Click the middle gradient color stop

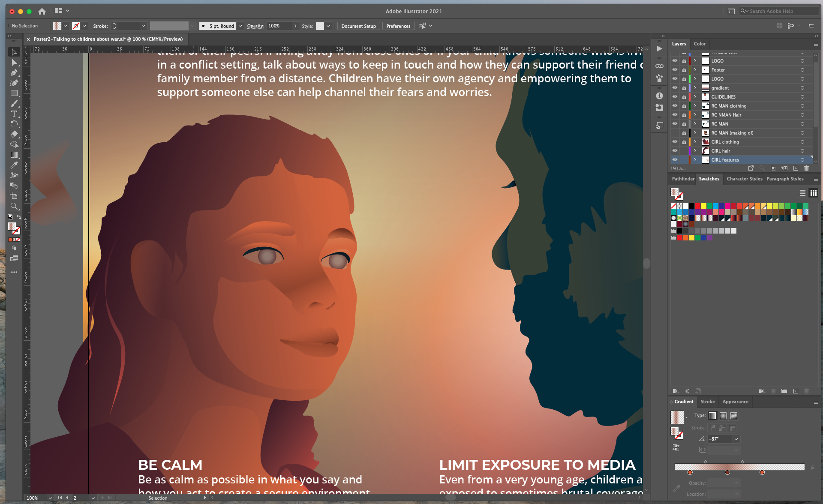point(727,472)
